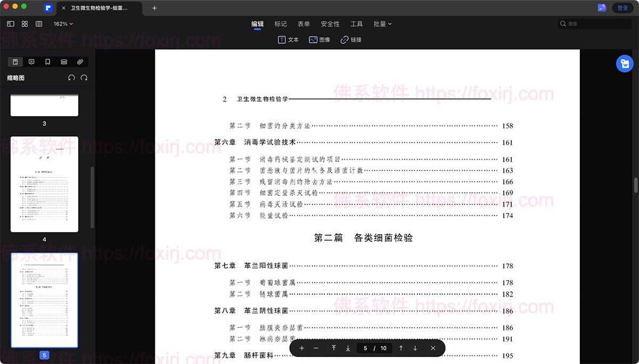Open the 162% zoom level dropdown
Image resolution: width=639 pixels, height=364 pixels.
pos(62,23)
